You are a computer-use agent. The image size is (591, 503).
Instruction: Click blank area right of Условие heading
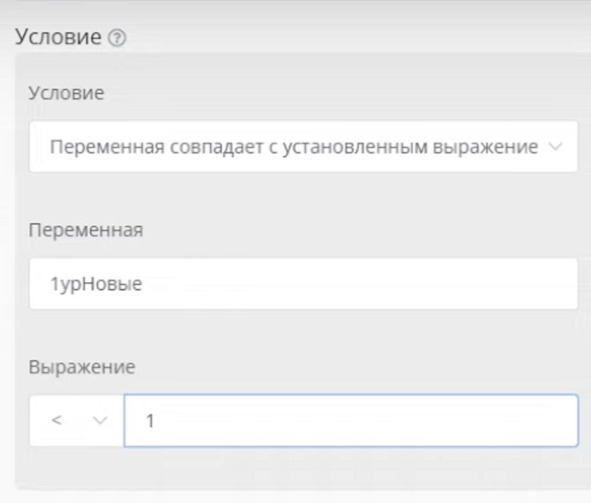[358, 37]
